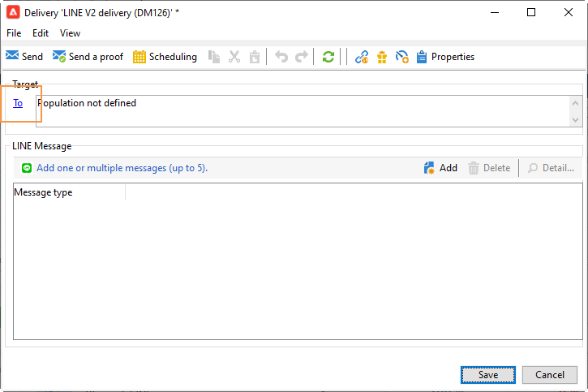Click the To link for target
This screenshot has width=588, height=392.
pos(18,103)
